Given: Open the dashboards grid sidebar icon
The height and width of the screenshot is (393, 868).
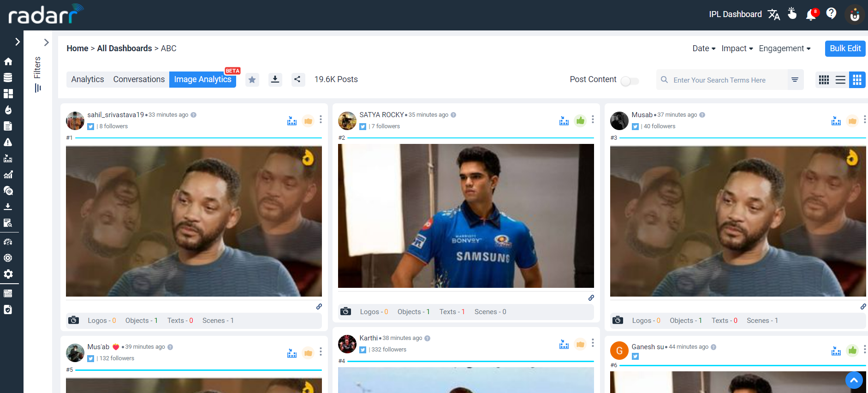Looking at the screenshot, I should point(8,94).
